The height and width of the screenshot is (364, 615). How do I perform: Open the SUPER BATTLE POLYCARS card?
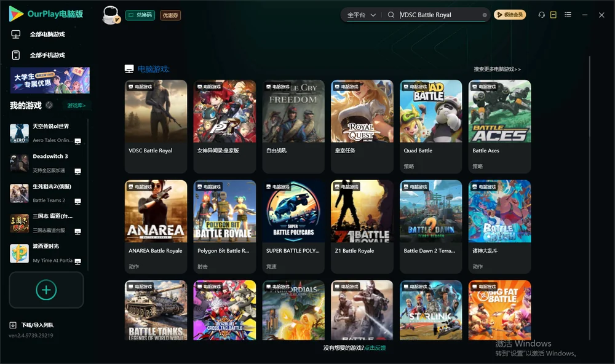pos(293,226)
